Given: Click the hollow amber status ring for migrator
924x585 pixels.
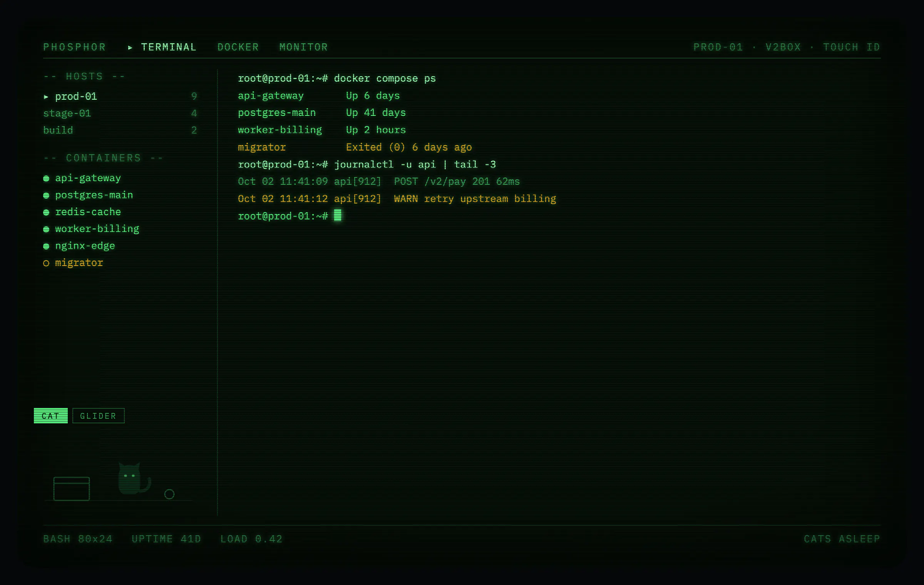Looking at the screenshot, I should tap(46, 263).
